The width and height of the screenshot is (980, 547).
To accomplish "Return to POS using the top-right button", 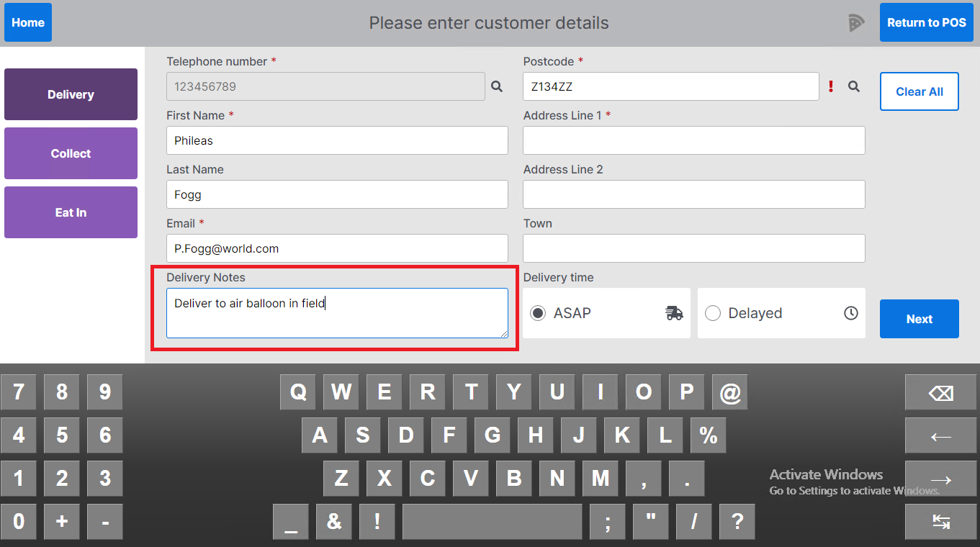I will [926, 22].
